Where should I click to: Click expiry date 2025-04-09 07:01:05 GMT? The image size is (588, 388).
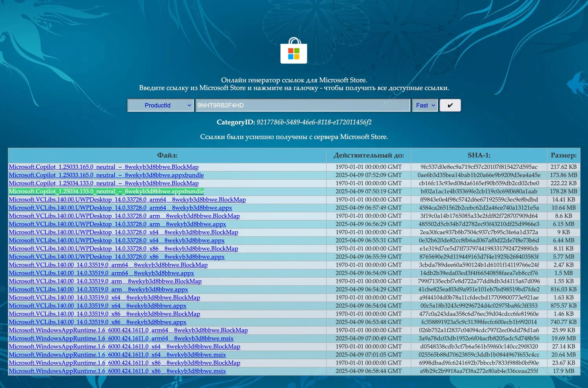coord(369,355)
